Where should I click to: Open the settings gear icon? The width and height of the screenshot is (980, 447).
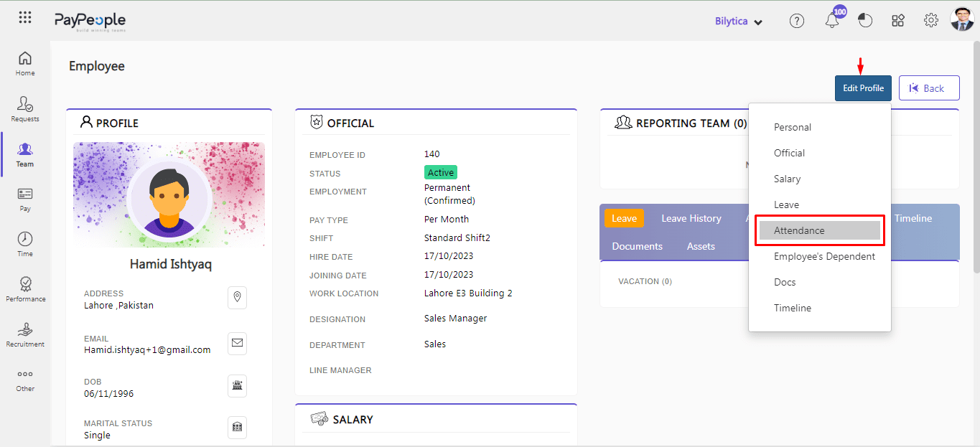pos(931,21)
